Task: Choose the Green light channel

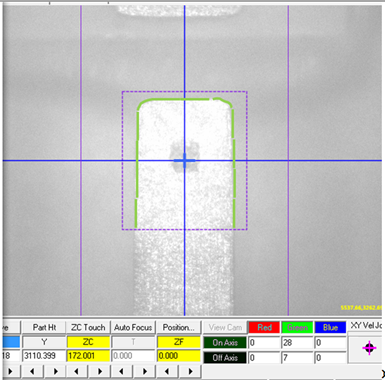Action: click(x=297, y=327)
